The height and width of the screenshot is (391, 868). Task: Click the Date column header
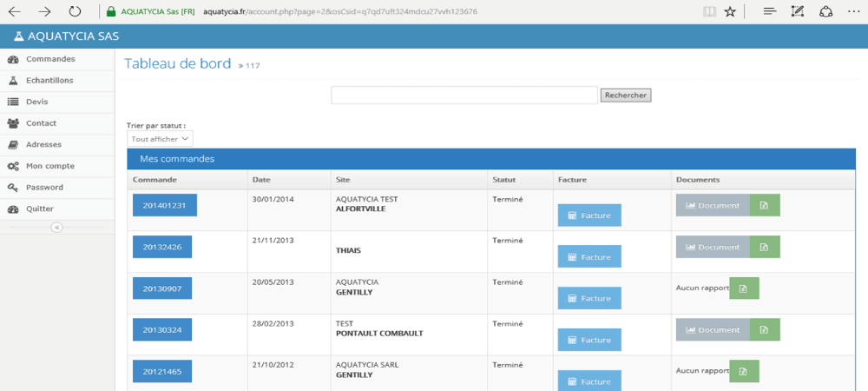pyautogui.click(x=261, y=180)
